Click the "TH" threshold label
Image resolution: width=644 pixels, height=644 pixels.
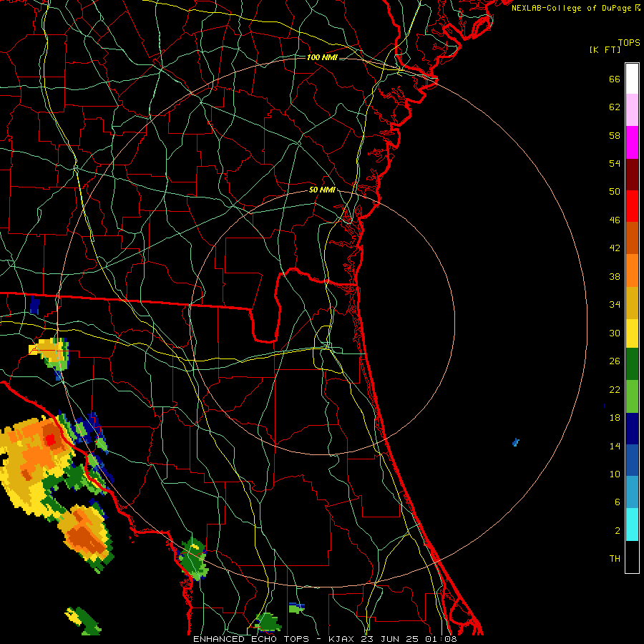615,559
